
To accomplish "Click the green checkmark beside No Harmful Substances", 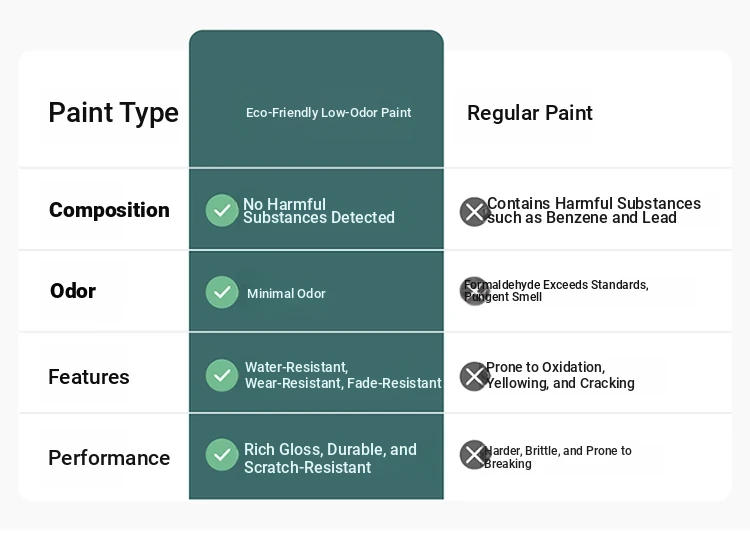I will click(222, 210).
